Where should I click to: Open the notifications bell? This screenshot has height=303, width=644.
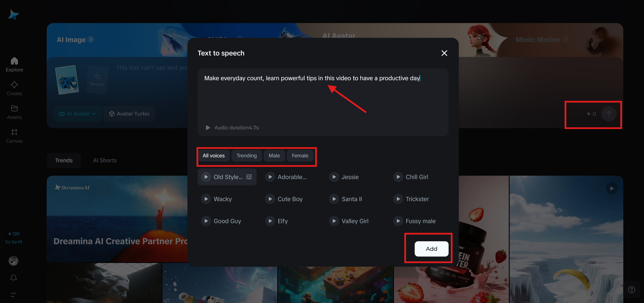(13, 278)
